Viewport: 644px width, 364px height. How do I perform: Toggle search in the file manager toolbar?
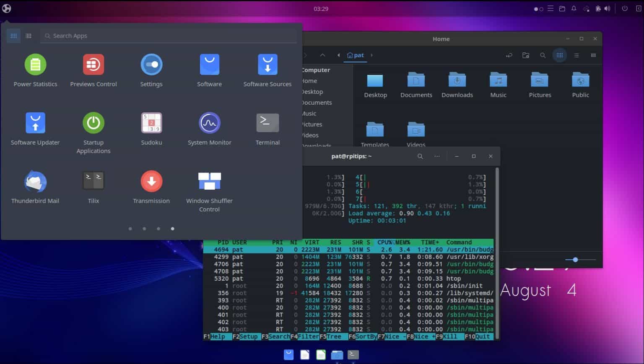click(543, 55)
